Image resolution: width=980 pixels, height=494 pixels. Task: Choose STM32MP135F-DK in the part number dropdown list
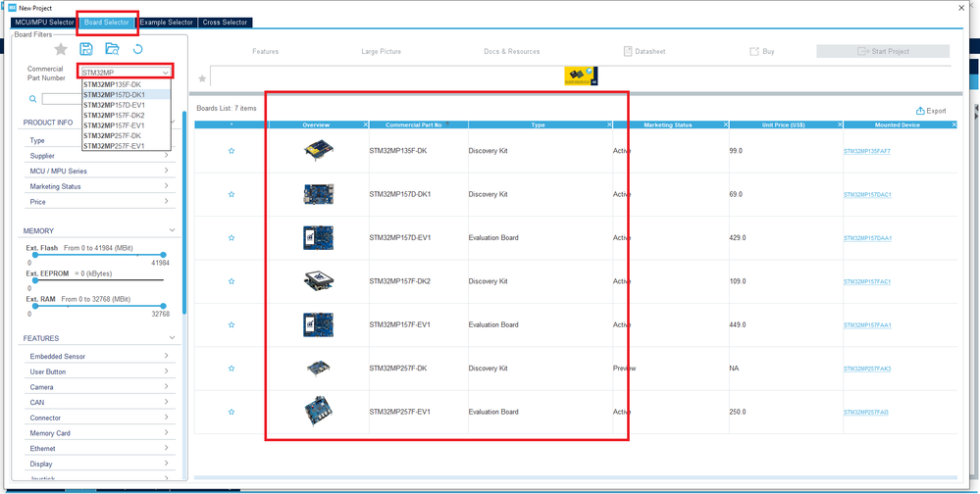(126, 84)
